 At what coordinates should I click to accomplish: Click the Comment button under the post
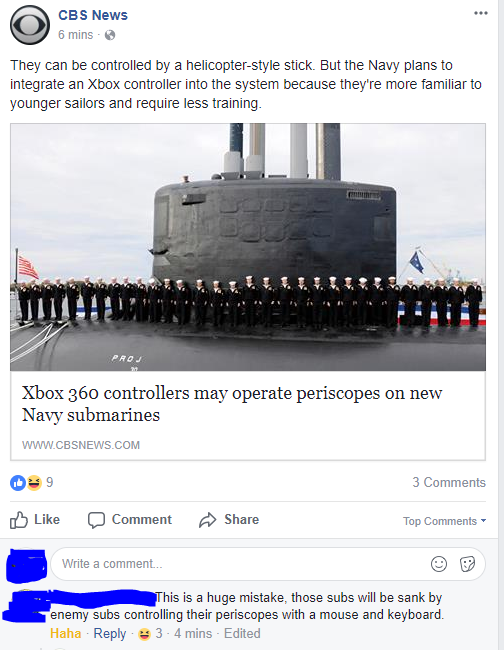(x=130, y=519)
